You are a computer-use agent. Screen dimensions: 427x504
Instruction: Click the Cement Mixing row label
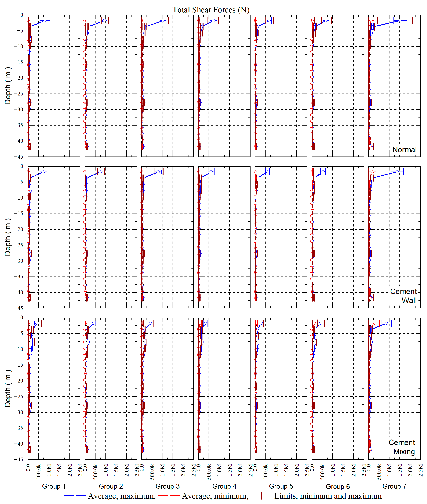[402, 447]
